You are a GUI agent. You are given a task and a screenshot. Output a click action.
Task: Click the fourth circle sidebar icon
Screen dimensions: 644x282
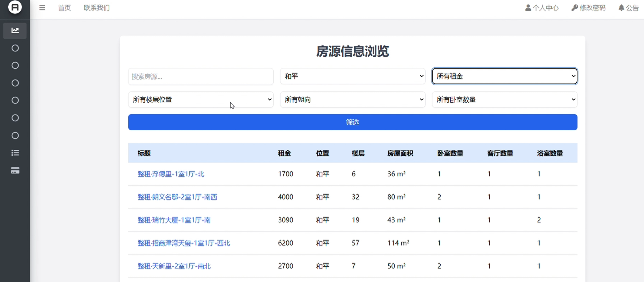pyautogui.click(x=15, y=100)
